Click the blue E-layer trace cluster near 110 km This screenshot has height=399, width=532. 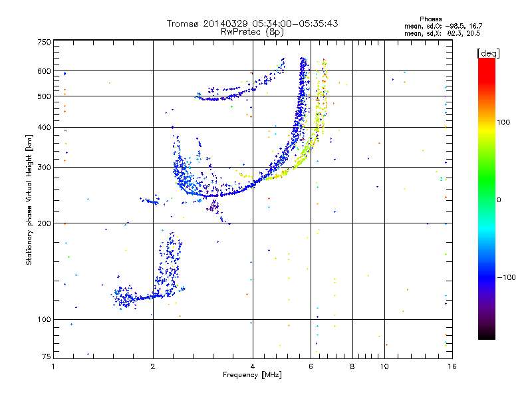click(124, 297)
